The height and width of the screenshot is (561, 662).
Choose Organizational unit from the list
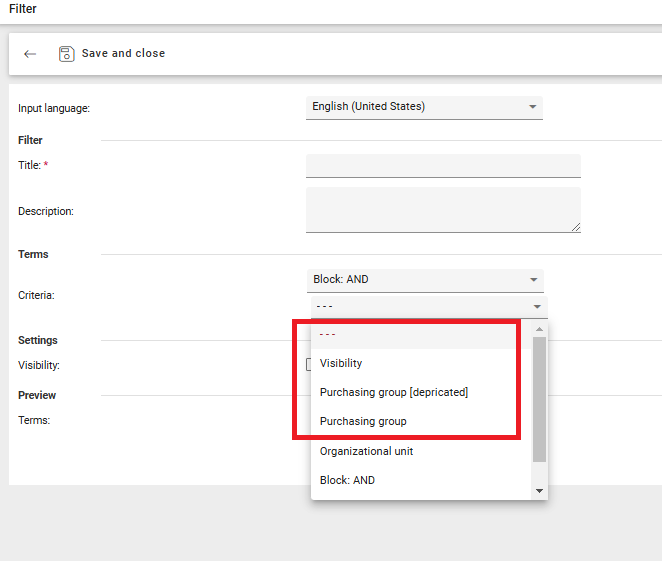(x=366, y=451)
